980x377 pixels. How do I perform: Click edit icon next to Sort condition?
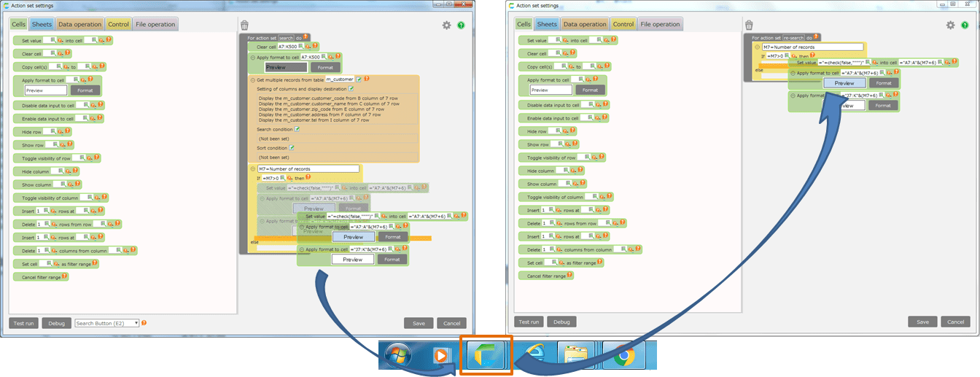[x=292, y=147]
